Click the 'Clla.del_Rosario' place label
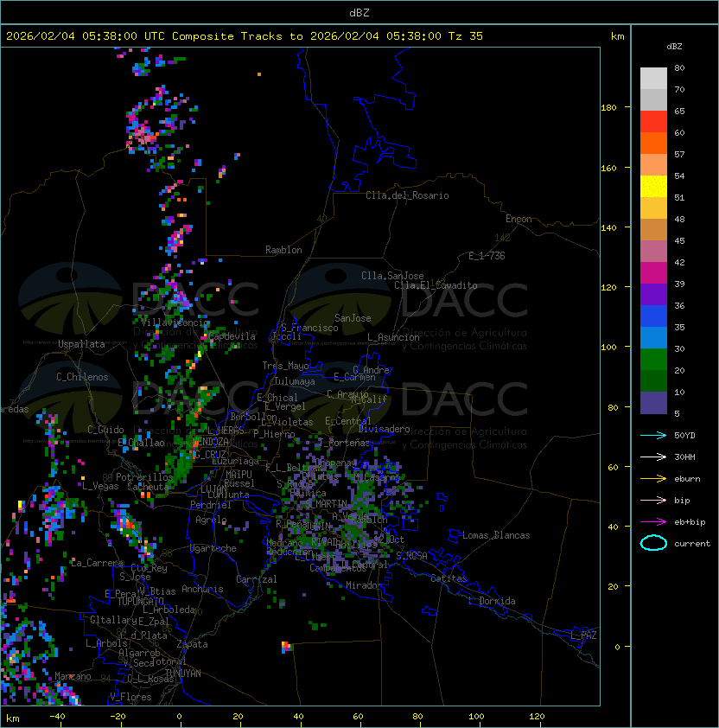The width and height of the screenshot is (719, 728). pyautogui.click(x=407, y=195)
